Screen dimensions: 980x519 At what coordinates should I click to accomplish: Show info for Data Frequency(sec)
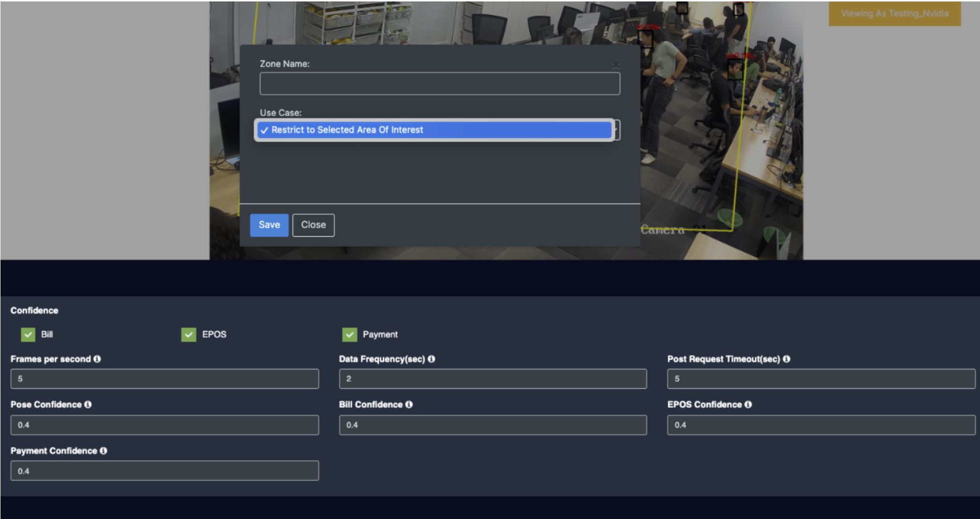(x=431, y=359)
